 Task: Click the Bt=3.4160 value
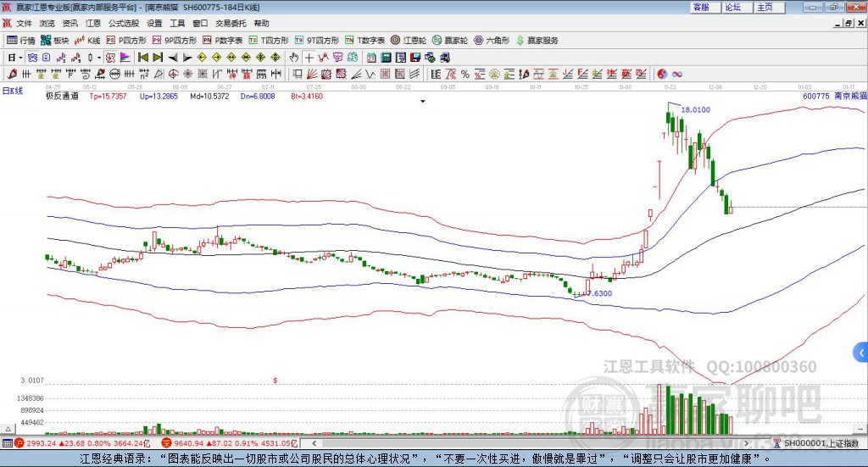click(307, 97)
